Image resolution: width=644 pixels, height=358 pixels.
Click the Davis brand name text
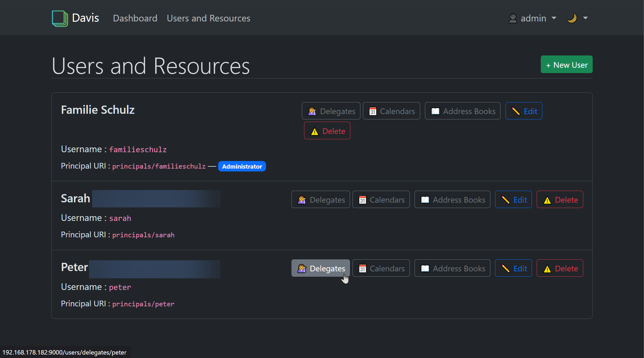tap(85, 18)
